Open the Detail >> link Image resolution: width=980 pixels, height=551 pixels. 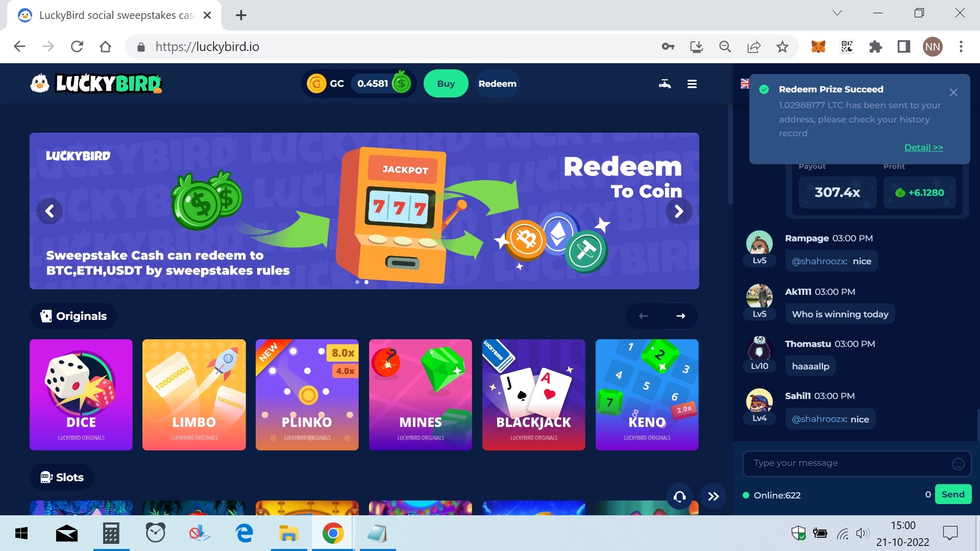[923, 147]
